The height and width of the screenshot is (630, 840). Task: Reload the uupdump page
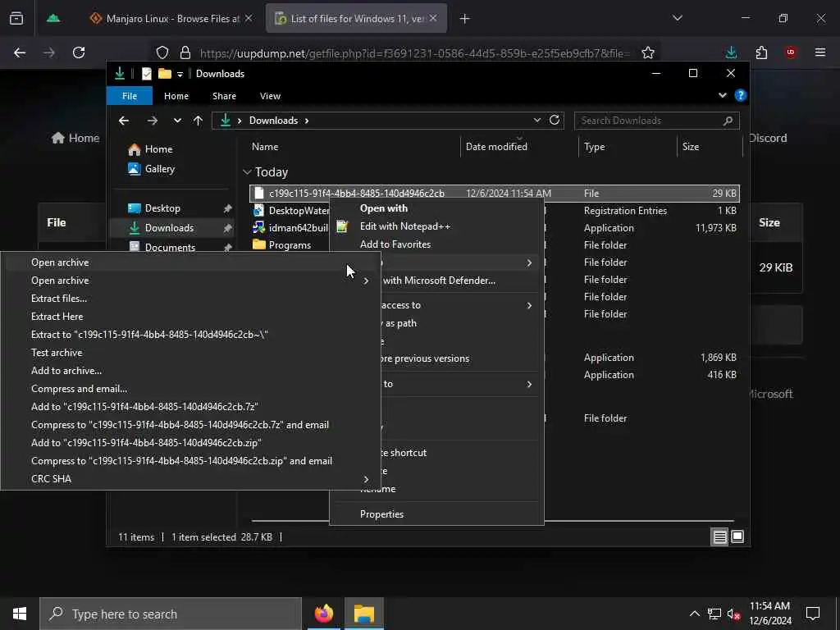click(x=79, y=52)
